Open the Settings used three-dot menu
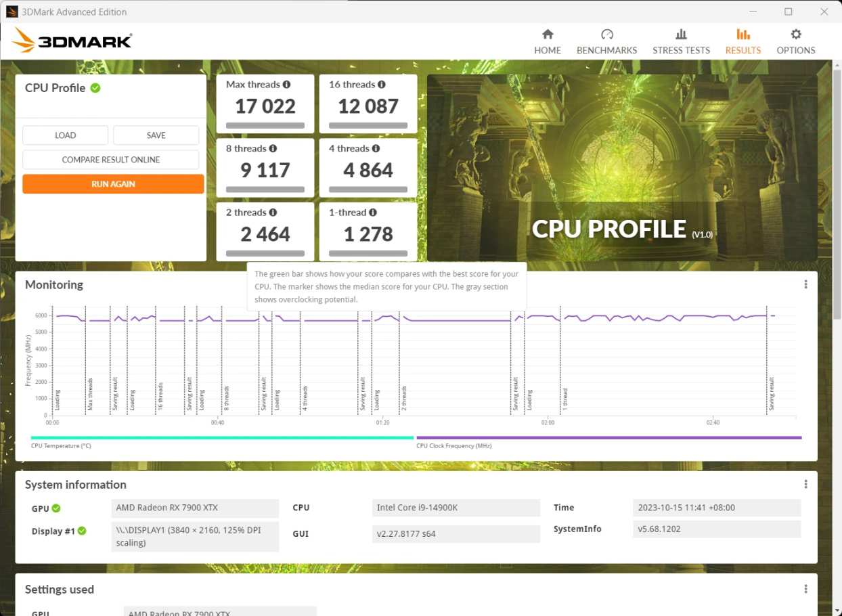This screenshot has height=616, width=842. click(805, 589)
